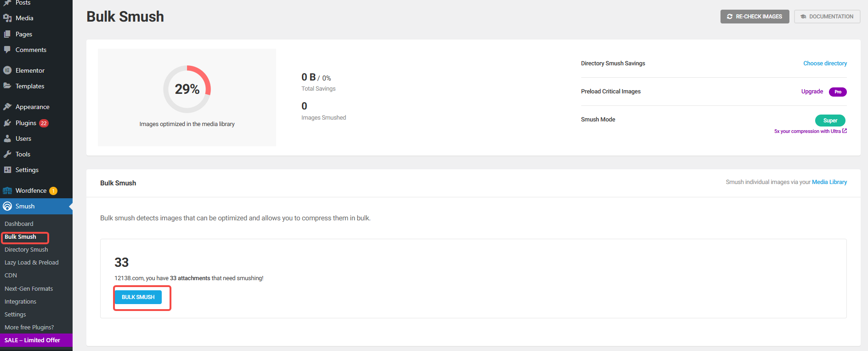Open Templates via its folder icon
Image resolution: width=868 pixels, height=351 pixels.
(x=7, y=86)
